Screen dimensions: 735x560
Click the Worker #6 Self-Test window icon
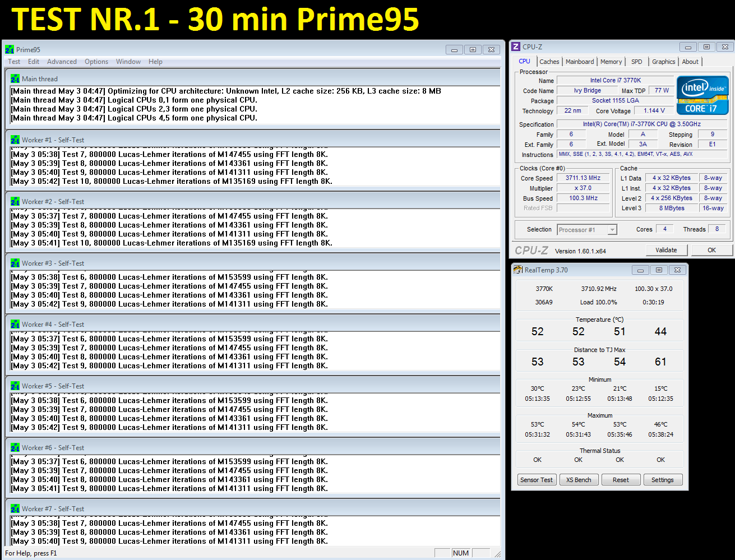[15, 447]
